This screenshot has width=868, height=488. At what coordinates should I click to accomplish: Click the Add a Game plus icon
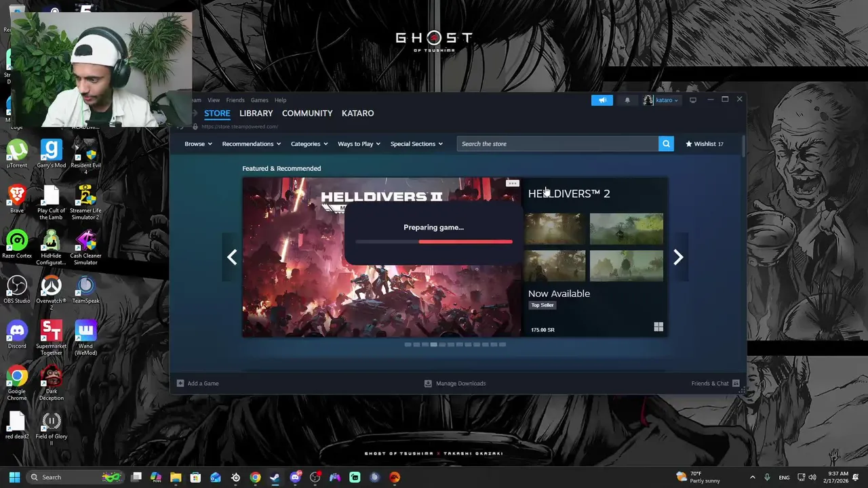tap(180, 384)
